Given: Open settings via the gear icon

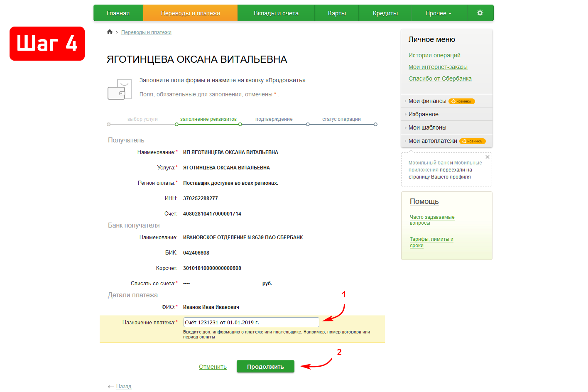Looking at the screenshot, I should pos(480,13).
